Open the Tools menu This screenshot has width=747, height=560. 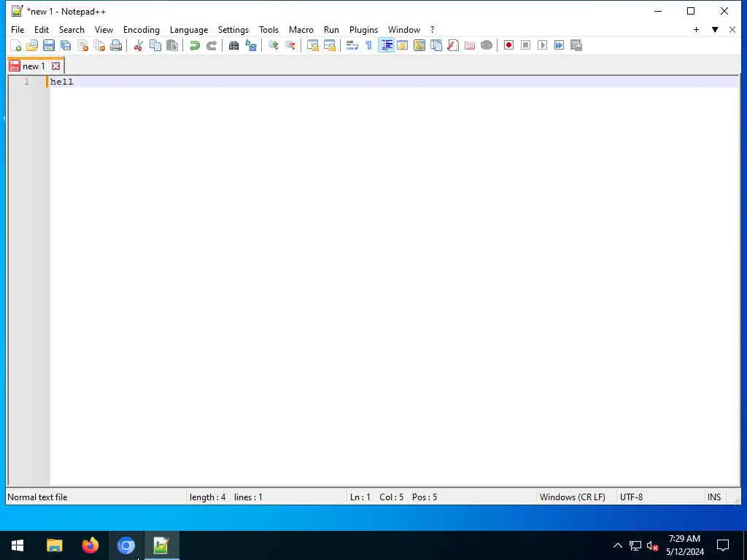[268, 29]
